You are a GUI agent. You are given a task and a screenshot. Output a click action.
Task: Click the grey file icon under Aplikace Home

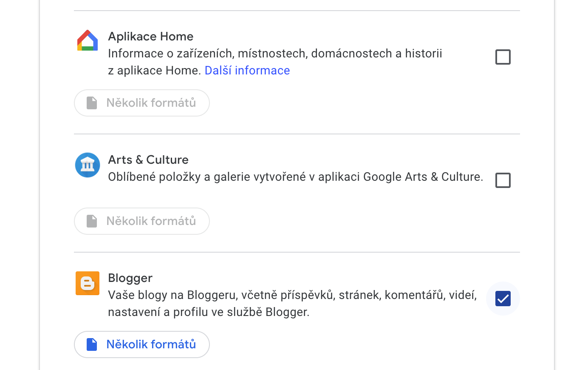[92, 103]
